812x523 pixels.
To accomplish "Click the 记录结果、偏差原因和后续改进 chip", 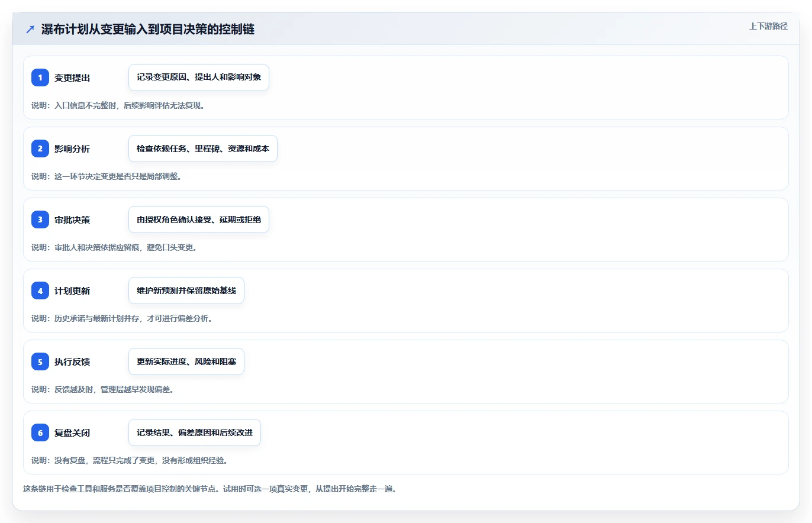I will pyautogui.click(x=195, y=432).
